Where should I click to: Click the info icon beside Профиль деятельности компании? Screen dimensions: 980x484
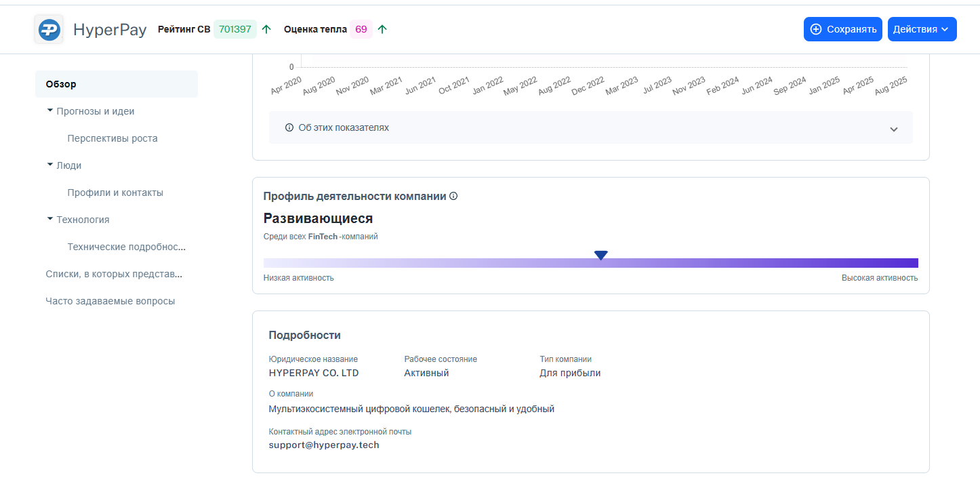[453, 196]
